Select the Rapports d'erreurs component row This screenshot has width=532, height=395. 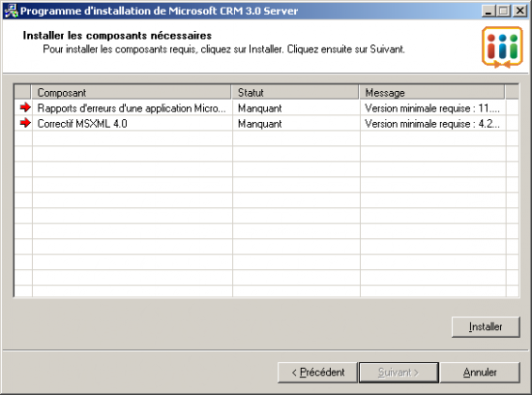point(266,108)
